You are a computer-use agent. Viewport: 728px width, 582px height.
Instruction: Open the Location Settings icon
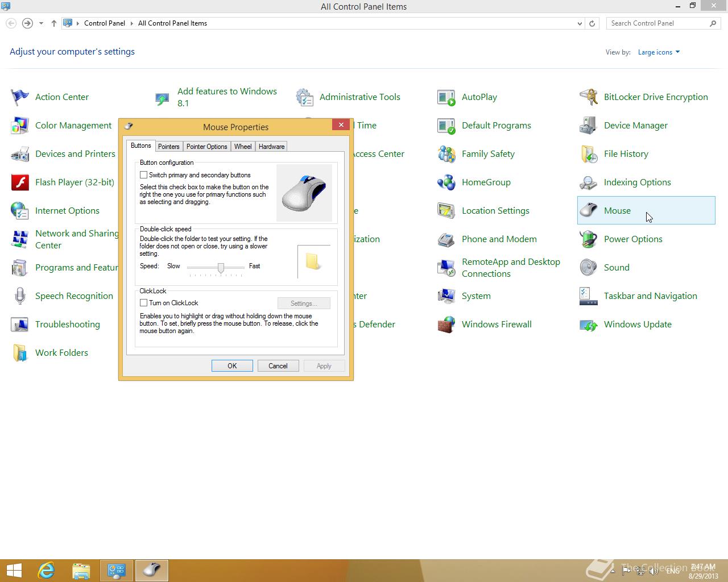pyautogui.click(x=446, y=211)
